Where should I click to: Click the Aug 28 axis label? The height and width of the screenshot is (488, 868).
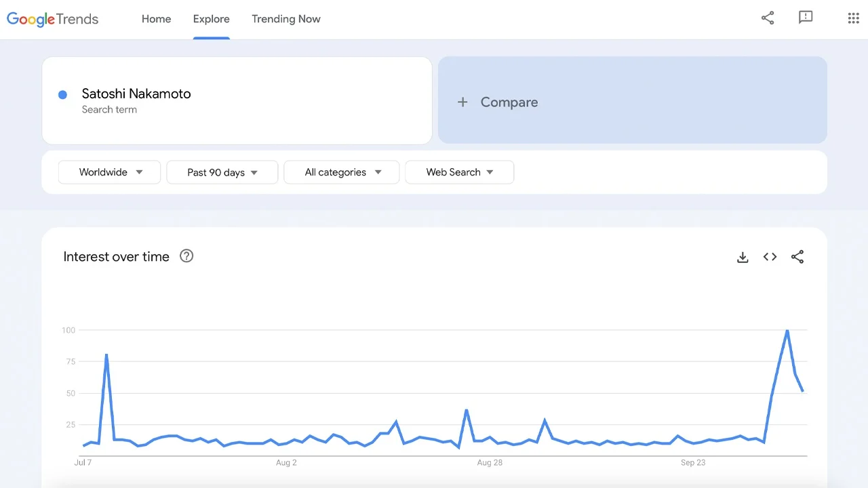click(490, 462)
